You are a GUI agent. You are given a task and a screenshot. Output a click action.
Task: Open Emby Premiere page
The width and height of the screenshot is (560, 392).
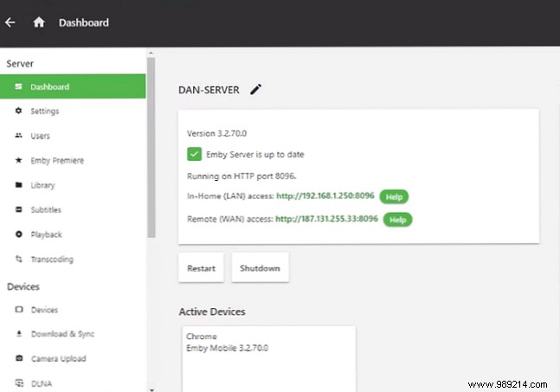click(x=73, y=160)
